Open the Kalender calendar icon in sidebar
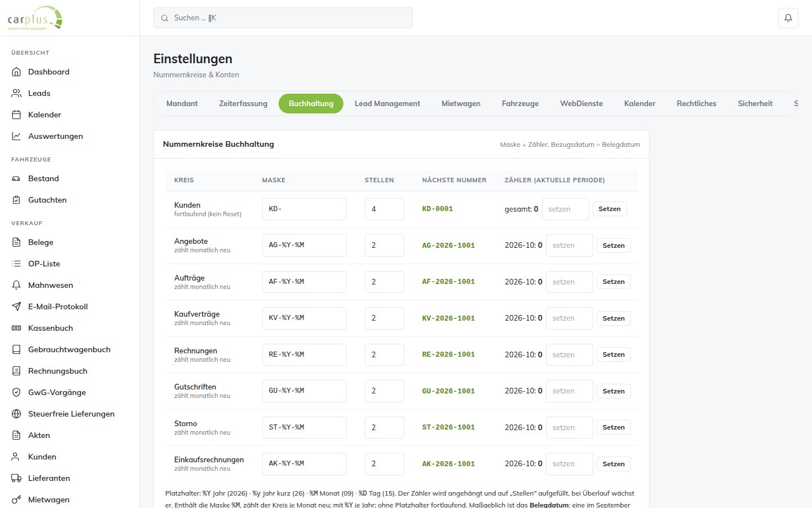The height and width of the screenshot is (508, 812). [16, 115]
